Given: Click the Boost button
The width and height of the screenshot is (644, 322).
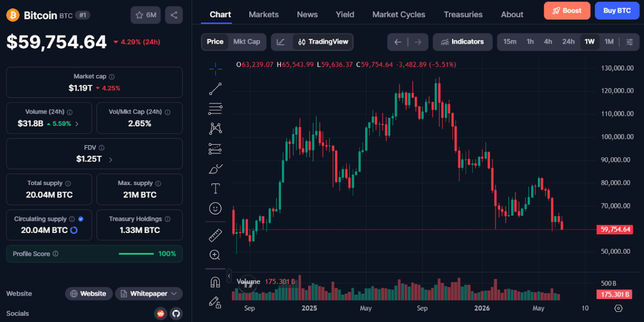Looking at the screenshot, I should tap(567, 11).
